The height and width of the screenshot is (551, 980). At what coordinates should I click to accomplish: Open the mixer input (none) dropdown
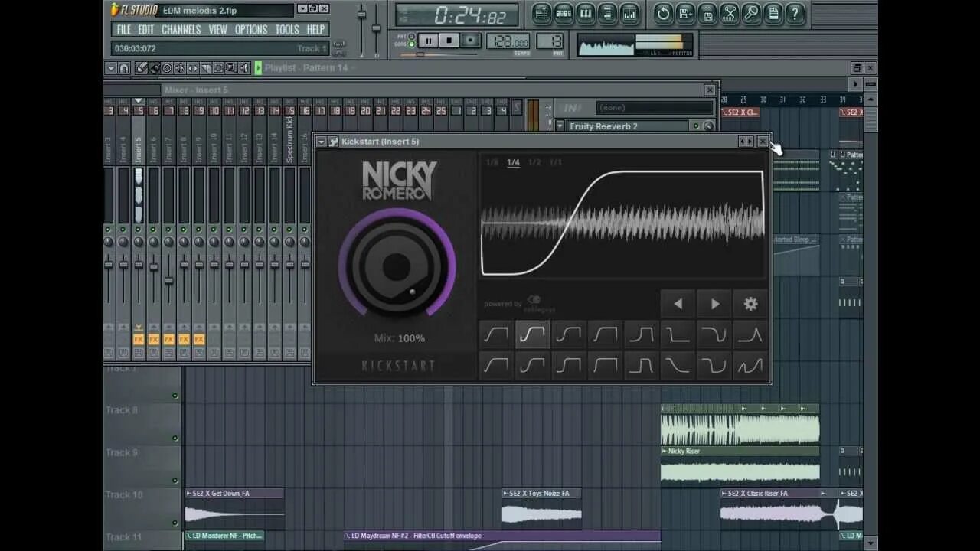(655, 107)
